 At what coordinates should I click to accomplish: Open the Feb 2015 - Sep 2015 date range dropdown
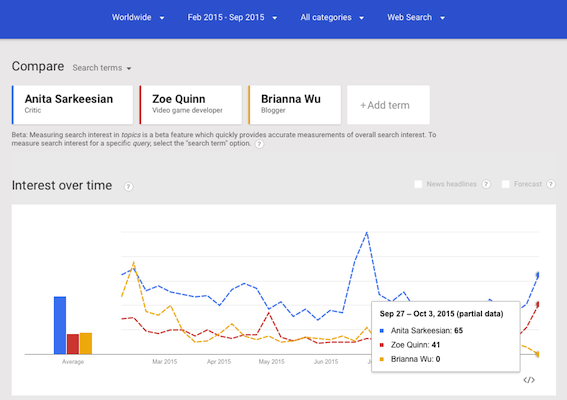click(x=232, y=17)
